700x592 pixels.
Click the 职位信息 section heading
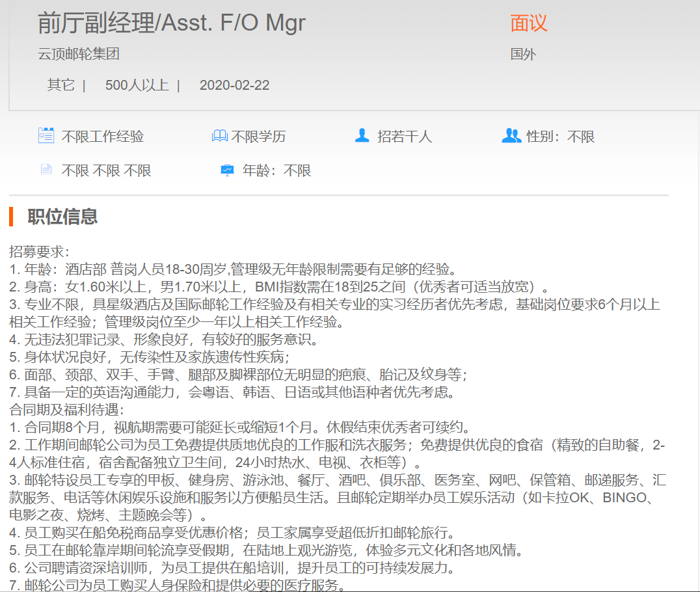[x=62, y=217]
